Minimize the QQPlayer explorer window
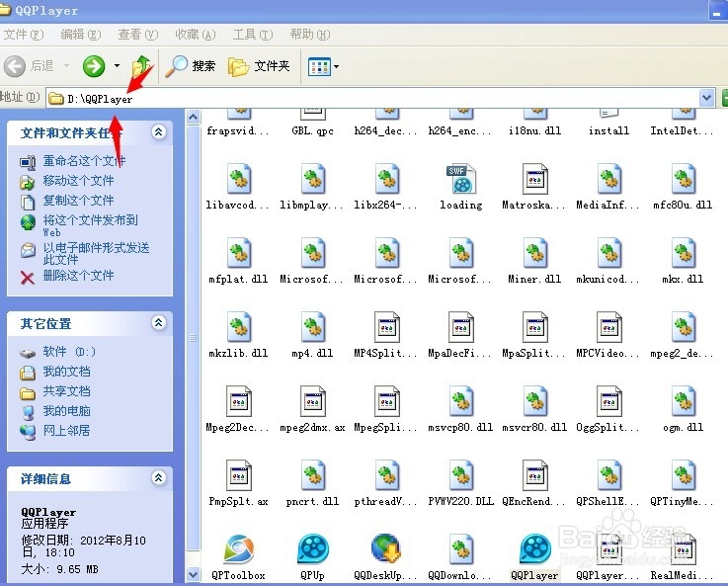Image resolution: width=728 pixels, height=586 pixels. [x=718, y=10]
